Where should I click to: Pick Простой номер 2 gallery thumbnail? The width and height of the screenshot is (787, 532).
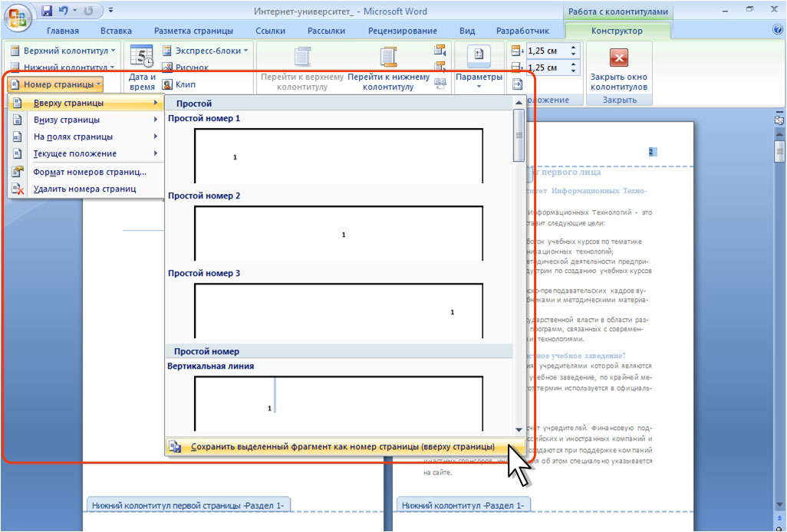(x=339, y=233)
